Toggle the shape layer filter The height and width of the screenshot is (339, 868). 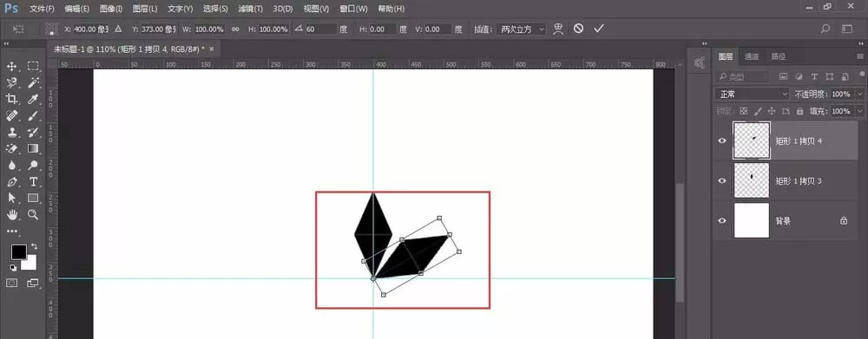point(829,76)
